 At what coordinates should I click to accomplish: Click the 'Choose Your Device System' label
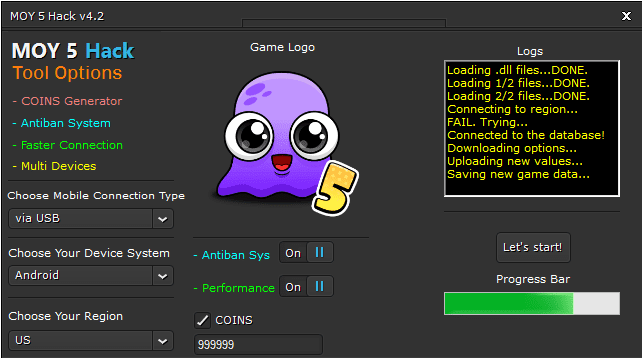pos(89,253)
